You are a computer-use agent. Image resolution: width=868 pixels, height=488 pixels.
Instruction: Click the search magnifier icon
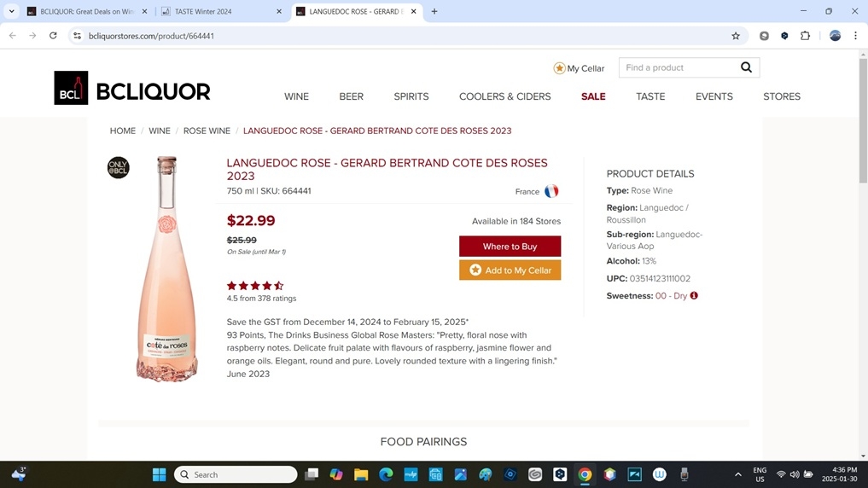tap(746, 67)
